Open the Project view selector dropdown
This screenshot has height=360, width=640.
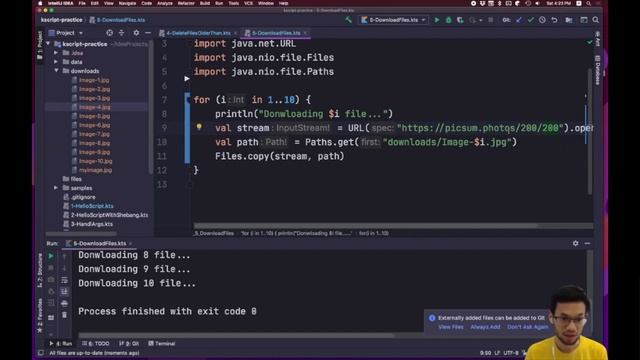[x=66, y=33]
